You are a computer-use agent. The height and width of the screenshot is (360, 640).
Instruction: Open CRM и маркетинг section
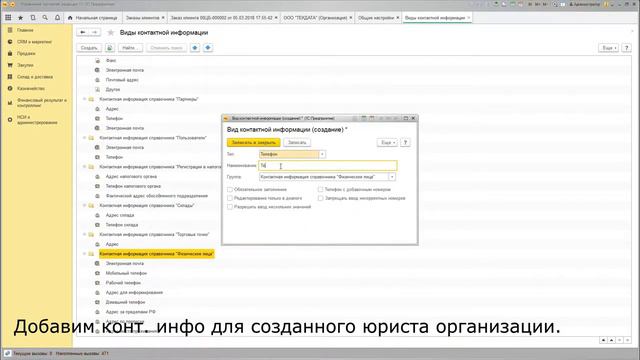click(34, 42)
